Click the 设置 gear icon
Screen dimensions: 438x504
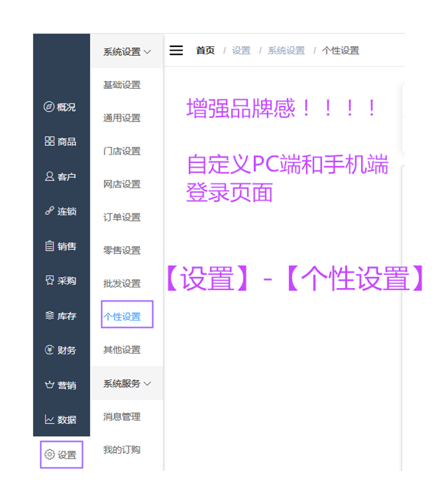click(x=49, y=455)
